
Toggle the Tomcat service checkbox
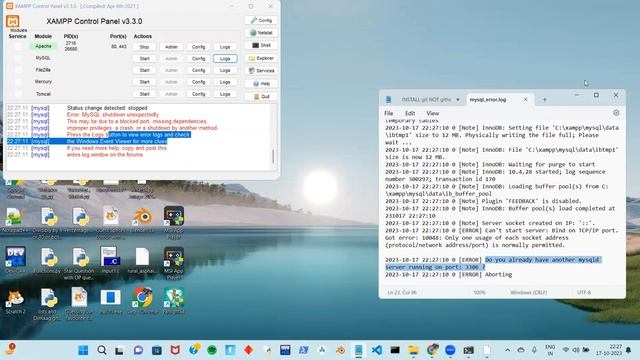pos(18,94)
